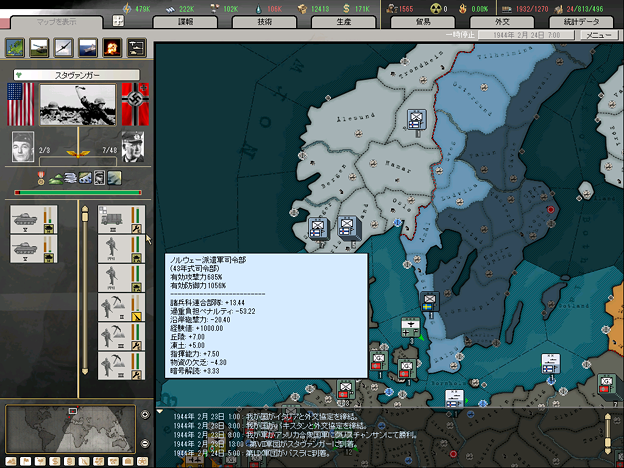Select the terrain map mode (mountain icon)
The width and height of the screenshot is (624, 468).
click(11, 461)
